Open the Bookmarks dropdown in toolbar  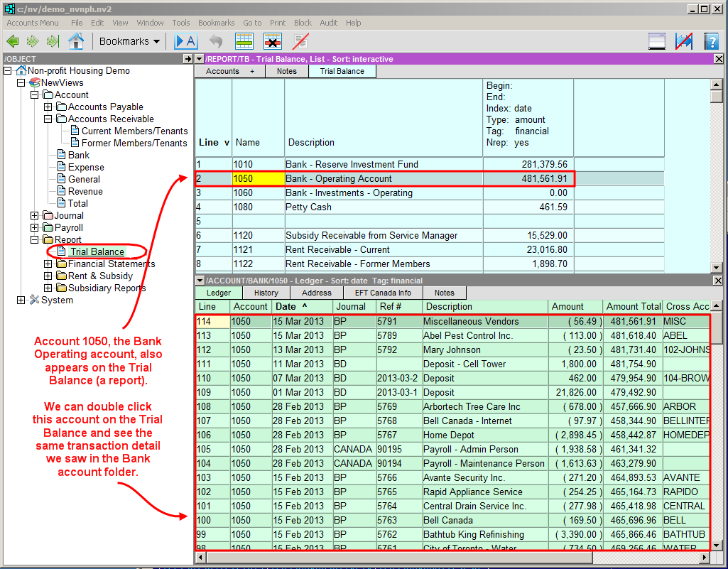click(129, 41)
